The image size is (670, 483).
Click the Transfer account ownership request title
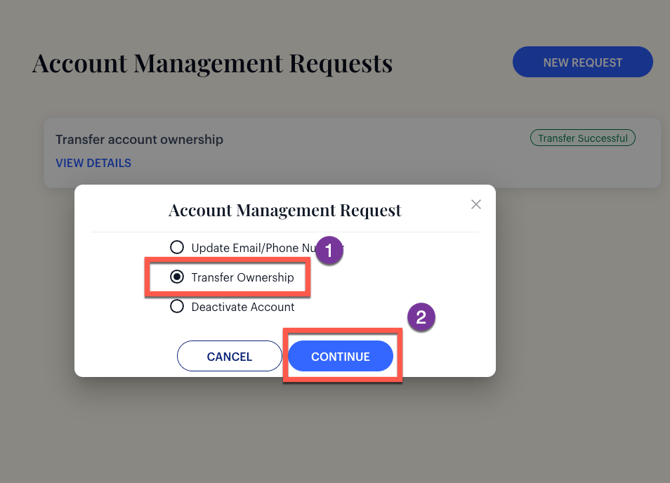139,140
